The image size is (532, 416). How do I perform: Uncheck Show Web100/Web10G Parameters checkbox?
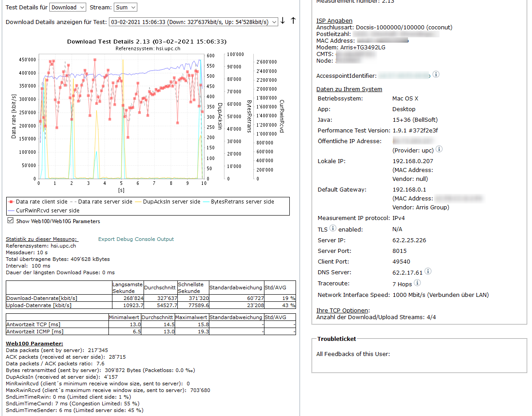tap(10, 220)
